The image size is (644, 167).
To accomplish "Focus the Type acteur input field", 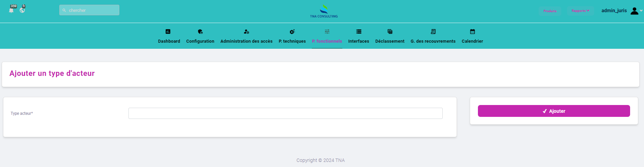I will pyautogui.click(x=285, y=113).
